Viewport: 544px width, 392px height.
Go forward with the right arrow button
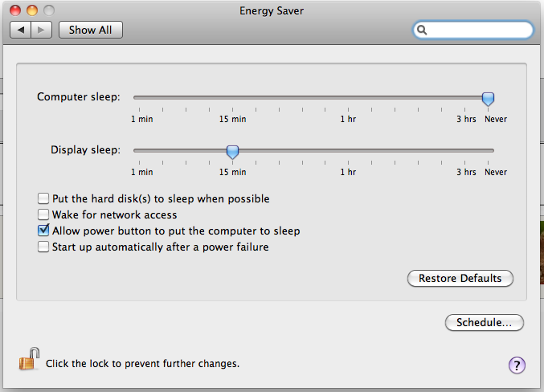[41, 30]
